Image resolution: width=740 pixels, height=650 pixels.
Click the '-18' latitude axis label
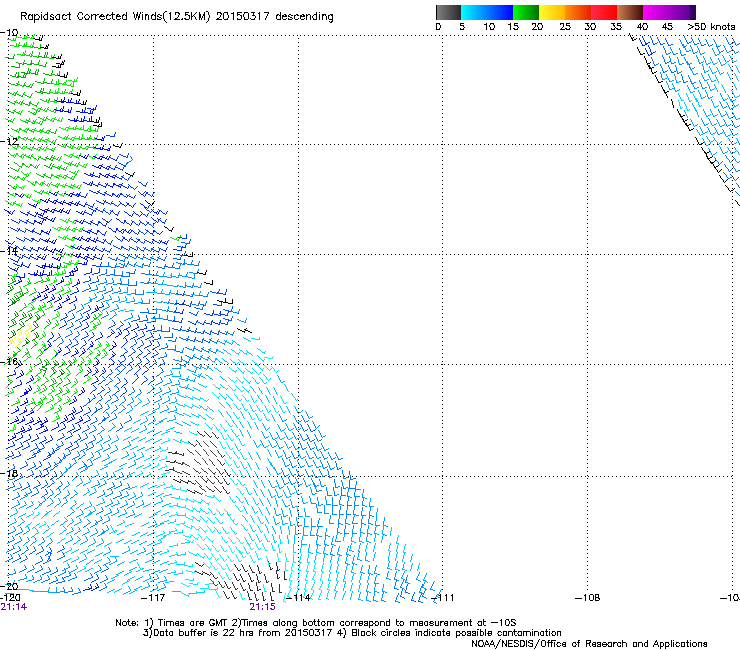[9, 473]
